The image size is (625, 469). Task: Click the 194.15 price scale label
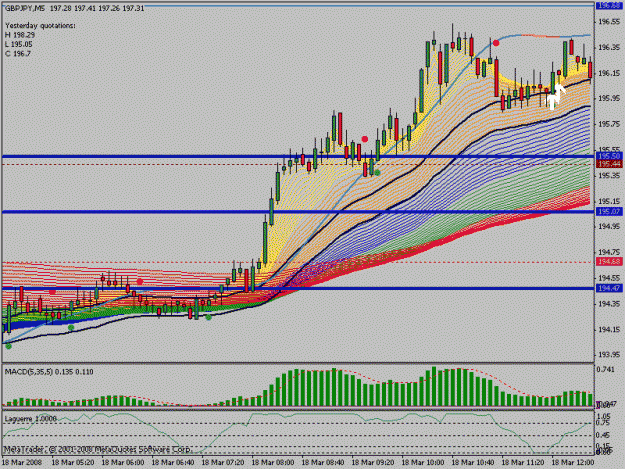point(609,329)
